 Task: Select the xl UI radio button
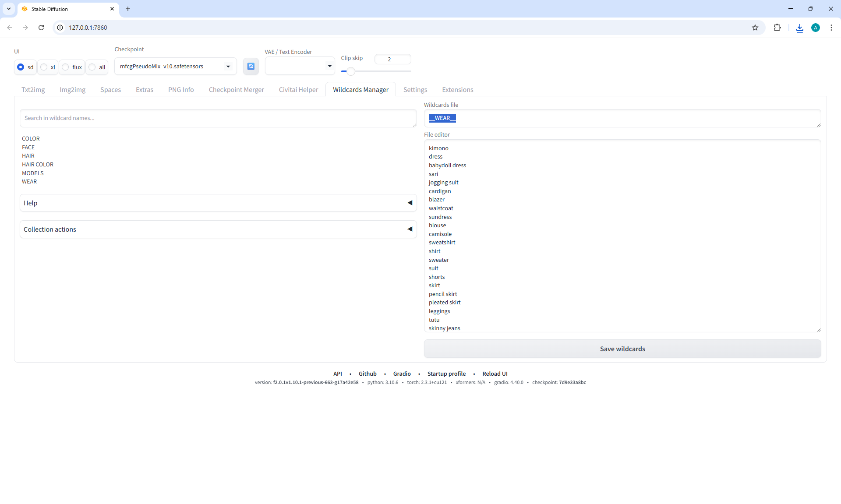point(44,67)
